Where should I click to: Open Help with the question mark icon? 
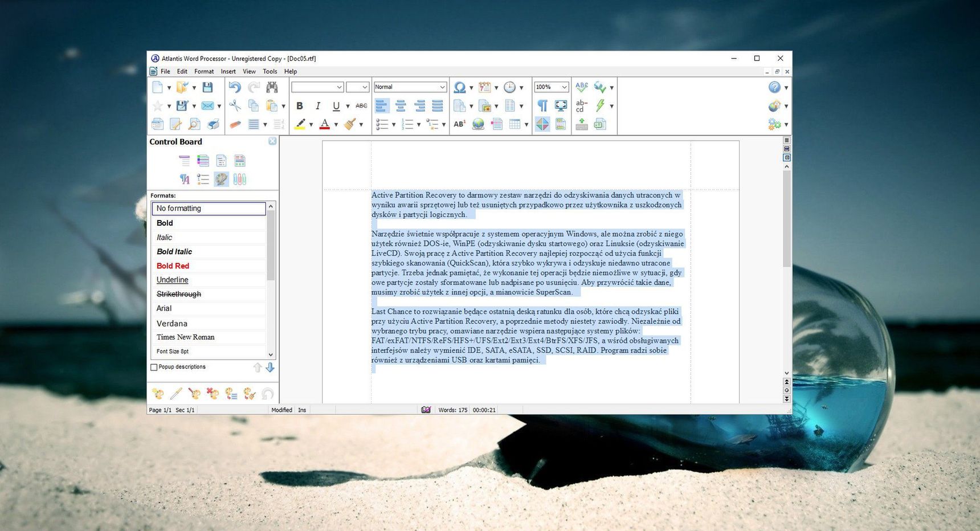pyautogui.click(x=774, y=87)
